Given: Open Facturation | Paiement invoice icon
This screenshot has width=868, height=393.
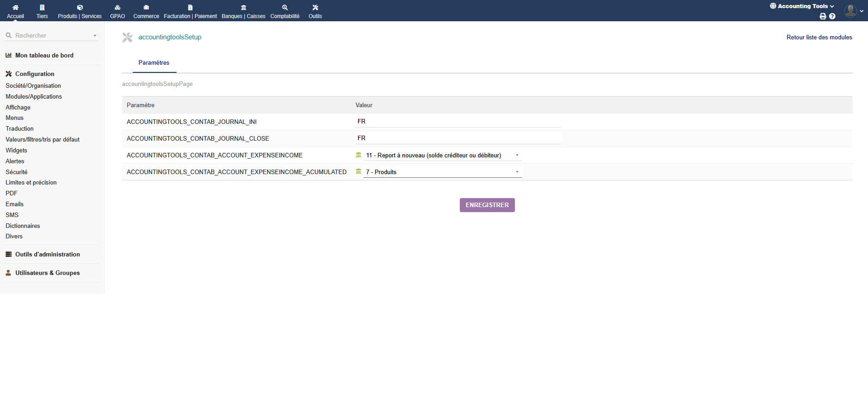Looking at the screenshot, I should click(x=190, y=8).
